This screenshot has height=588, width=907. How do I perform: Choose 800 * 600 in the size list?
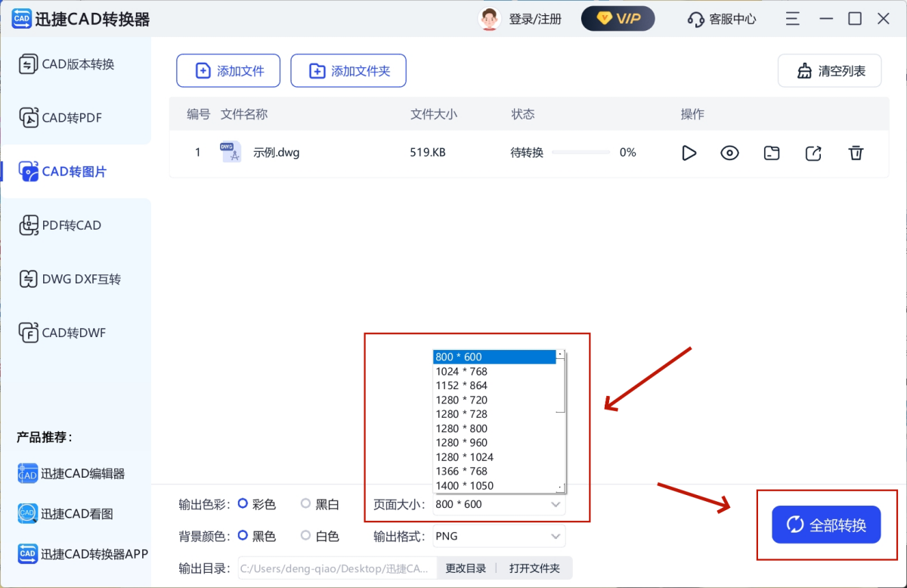[x=494, y=357]
